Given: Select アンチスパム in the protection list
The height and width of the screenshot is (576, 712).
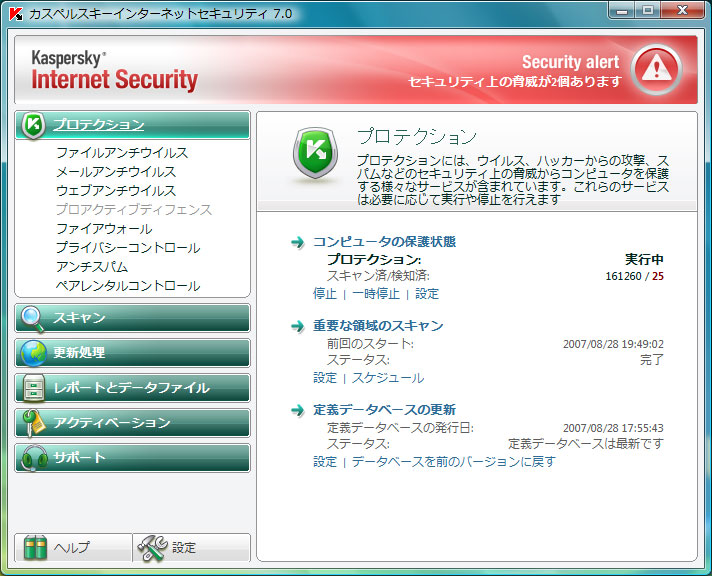Looking at the screenshot, I should (92, 267).
